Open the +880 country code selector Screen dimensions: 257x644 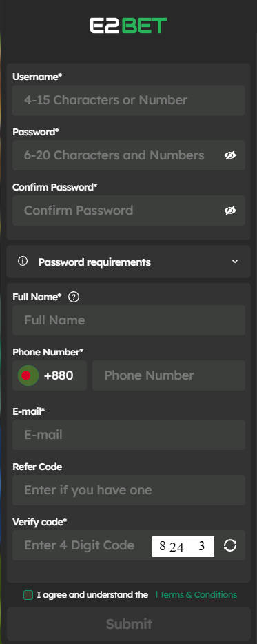(x=50, y=375)
